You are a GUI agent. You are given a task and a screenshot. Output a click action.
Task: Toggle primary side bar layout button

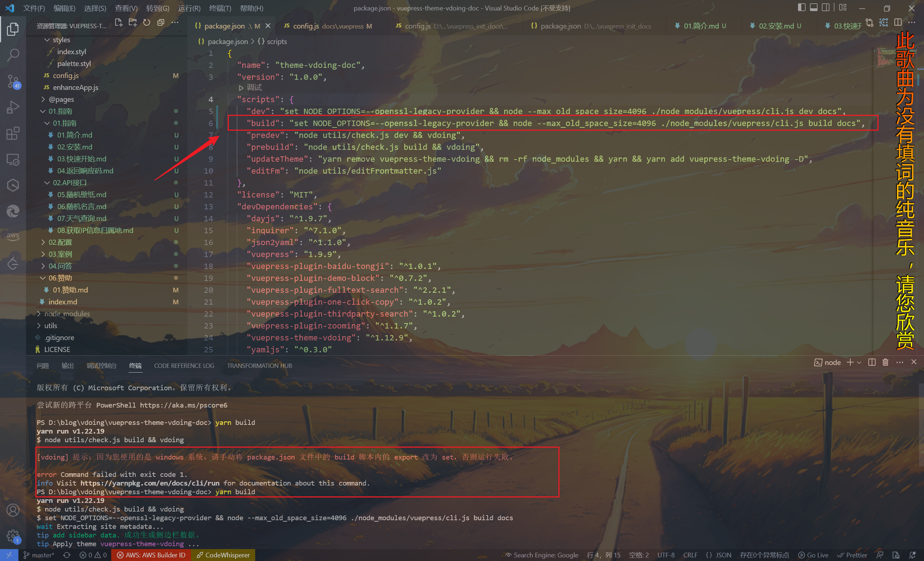pos(802,8)
